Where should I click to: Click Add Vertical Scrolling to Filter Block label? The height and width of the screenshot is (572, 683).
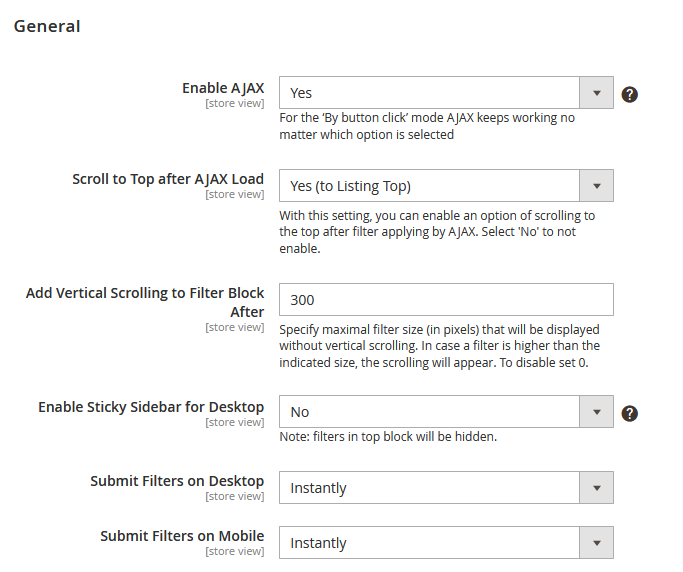click(145, 302)
